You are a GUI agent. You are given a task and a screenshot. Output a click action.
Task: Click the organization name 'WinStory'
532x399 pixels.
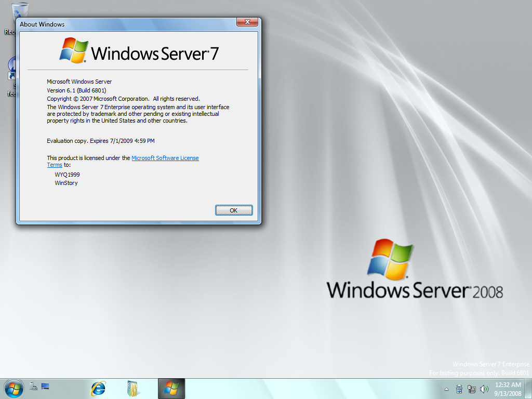(66, 183)
